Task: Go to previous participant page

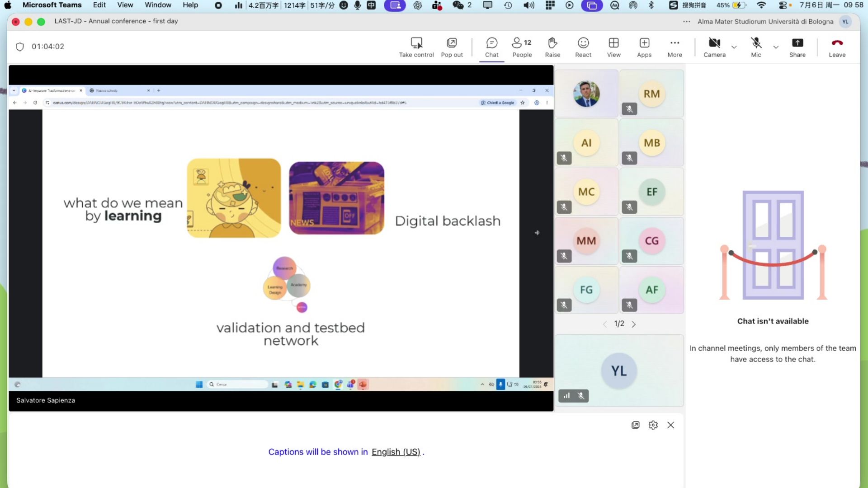Action: [604, 324]
